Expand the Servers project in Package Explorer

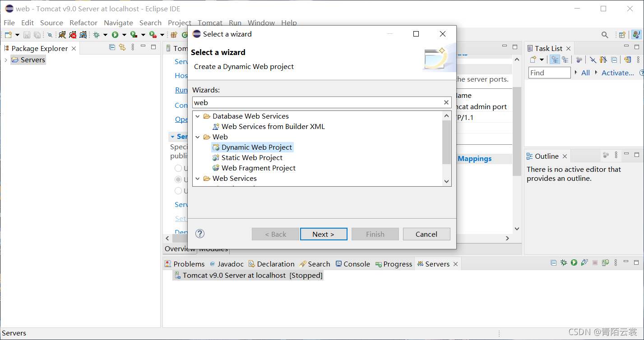click(5, 60)
